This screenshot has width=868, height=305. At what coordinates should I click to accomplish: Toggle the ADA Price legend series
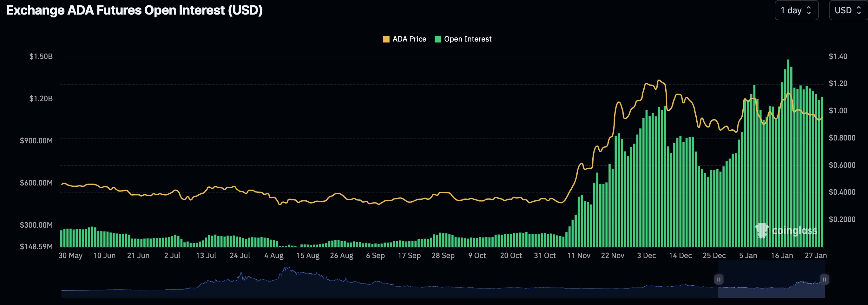[x=404, y=39]
